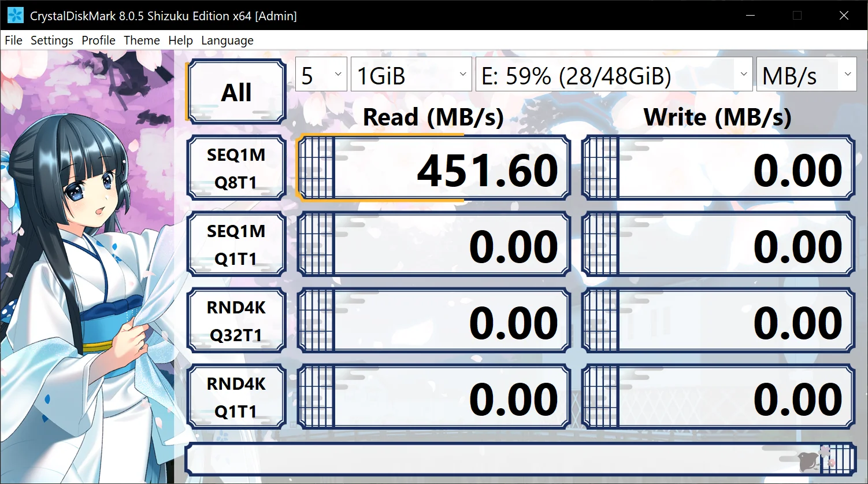Start the SEQ1M Q1T1 test
The height and width of the screenshot is (484, 868).
(x=236, y=245)
